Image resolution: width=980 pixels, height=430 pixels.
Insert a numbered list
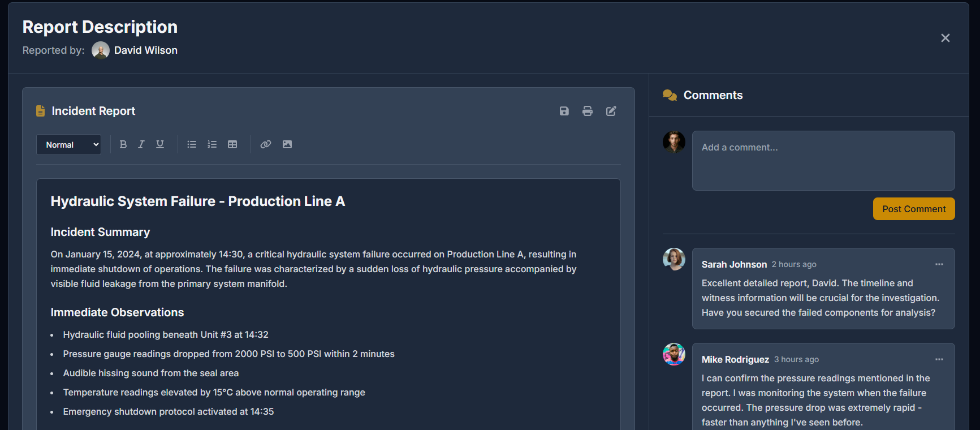(212, 144)
